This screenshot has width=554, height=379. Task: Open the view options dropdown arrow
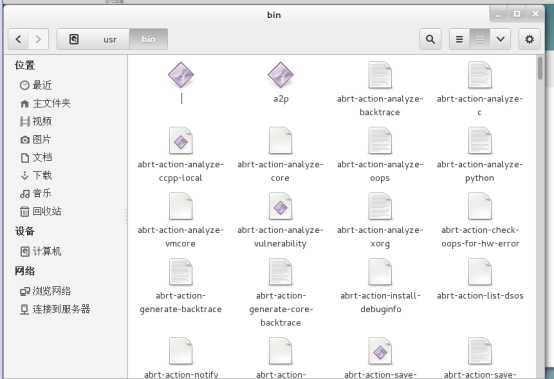pos(500,39)
